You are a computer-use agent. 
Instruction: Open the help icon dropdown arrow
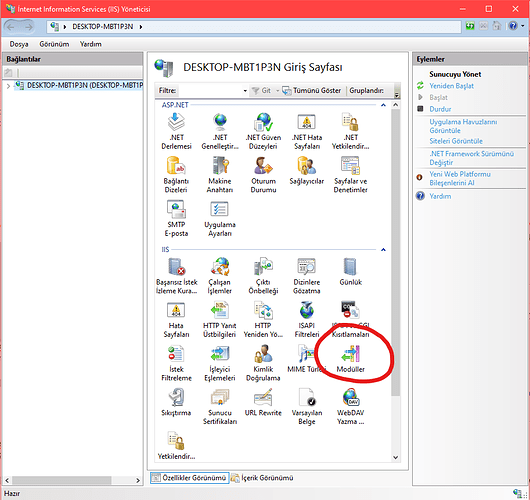point(523,26)
